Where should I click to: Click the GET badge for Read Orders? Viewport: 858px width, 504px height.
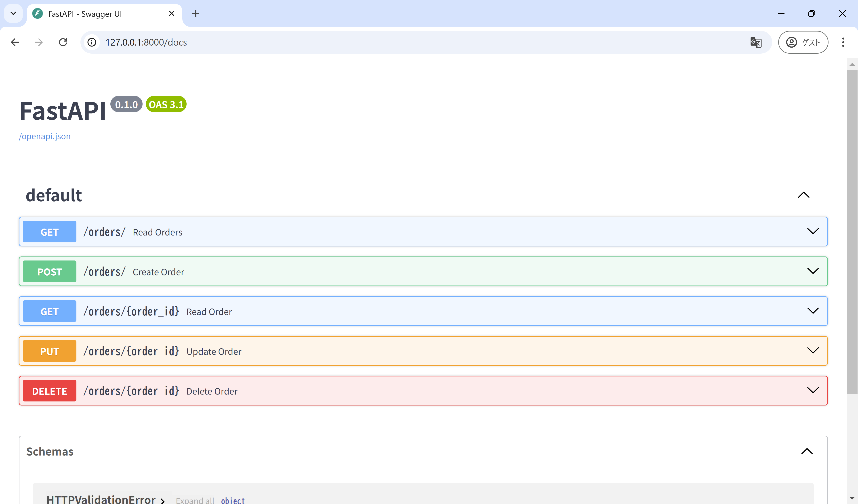click(50, 232)
